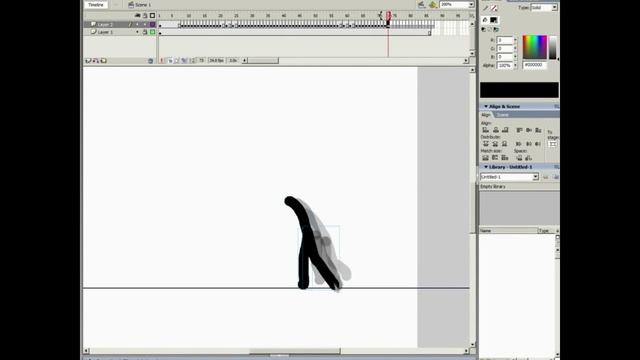Click the brightness slider bar
640x360 pixels.
click(x=553, y=47)
